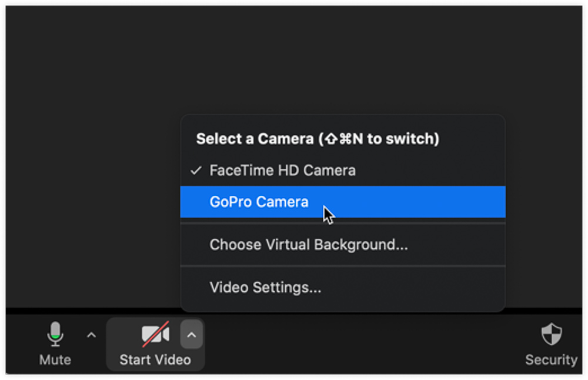The width and height of the screenshot is (588, 380).
Task: Collapse the camera selection menu via its chevron
Action: tap(191, 334)
